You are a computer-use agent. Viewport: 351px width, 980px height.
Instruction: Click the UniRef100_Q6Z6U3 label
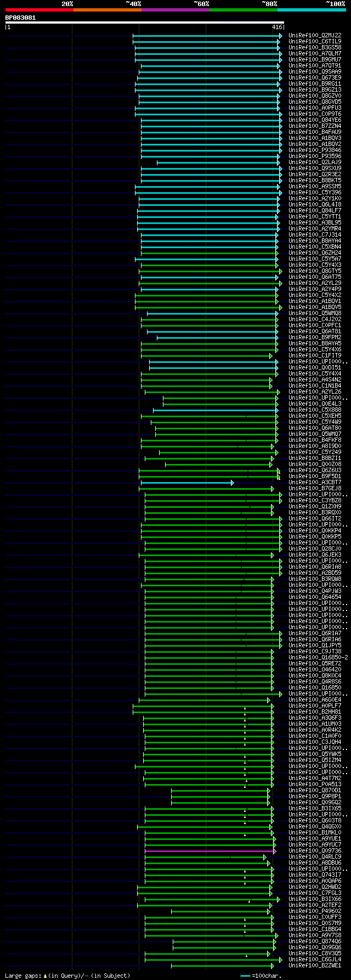tap(315, 470)
